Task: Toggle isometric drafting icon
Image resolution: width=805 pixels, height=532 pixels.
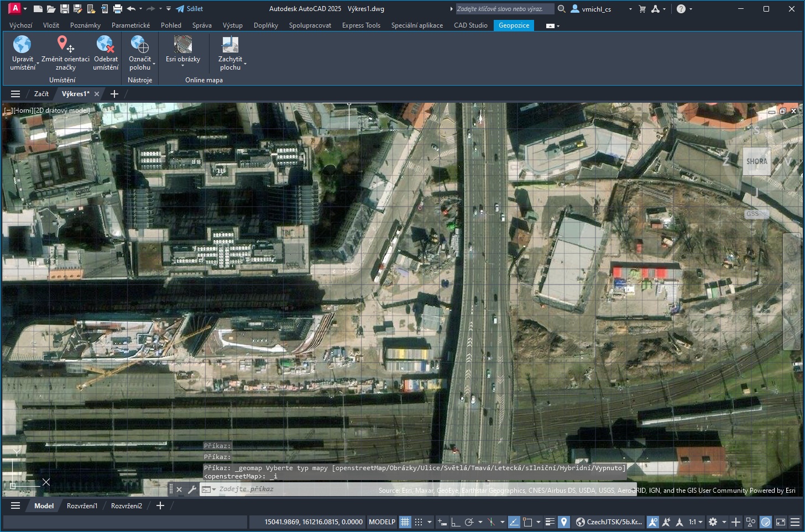Action: click(491, 522)
